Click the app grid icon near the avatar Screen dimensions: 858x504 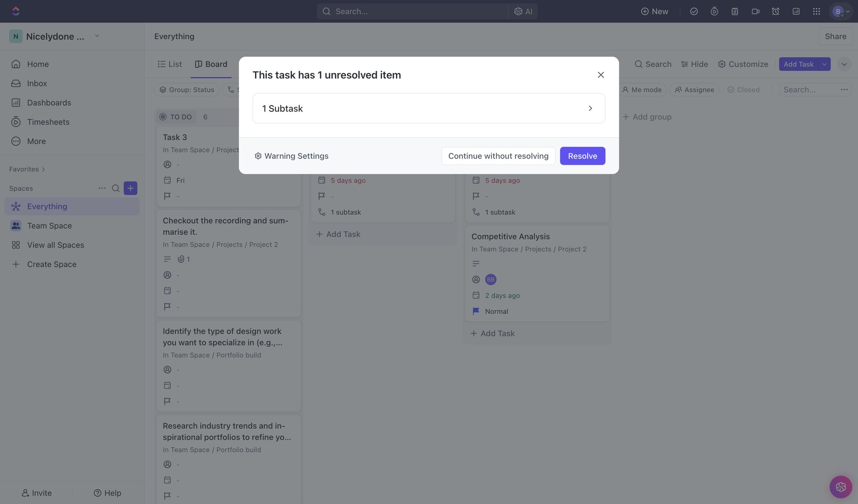816,11
